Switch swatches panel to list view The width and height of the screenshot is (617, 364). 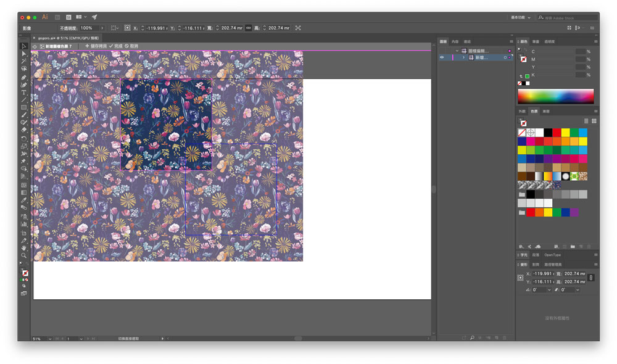(586, 121)
